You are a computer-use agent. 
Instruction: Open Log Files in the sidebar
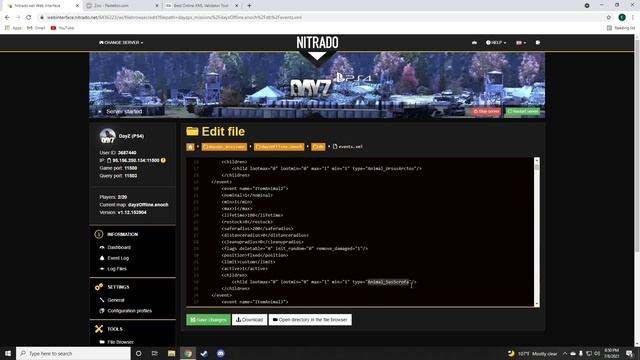point(117,269)
